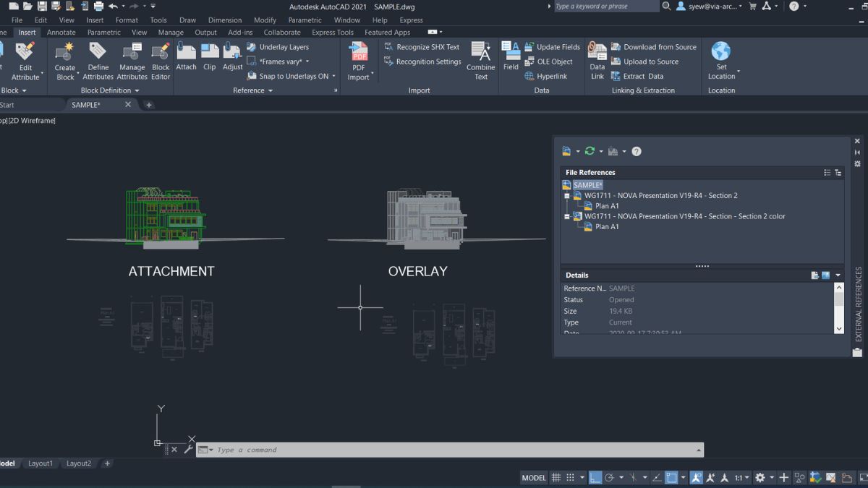Screen dimensions: 868x488
Task: Open Manage Attributes tool
Action: [x=132, y=61]
